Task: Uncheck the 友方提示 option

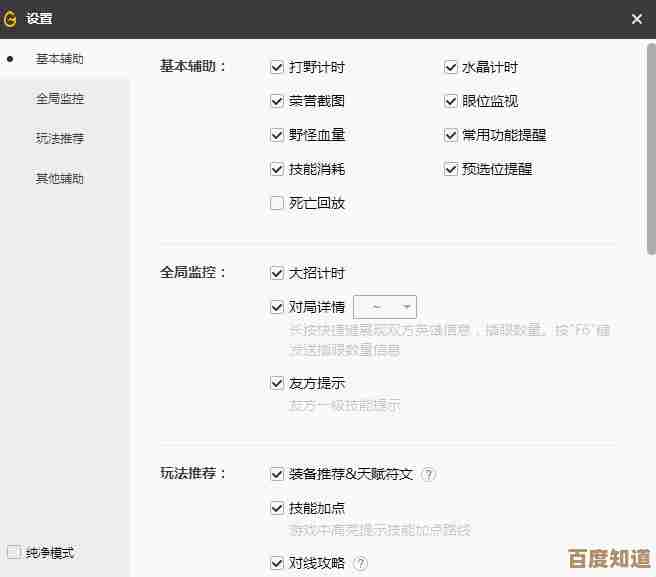Action: click(x=277, y=383)
